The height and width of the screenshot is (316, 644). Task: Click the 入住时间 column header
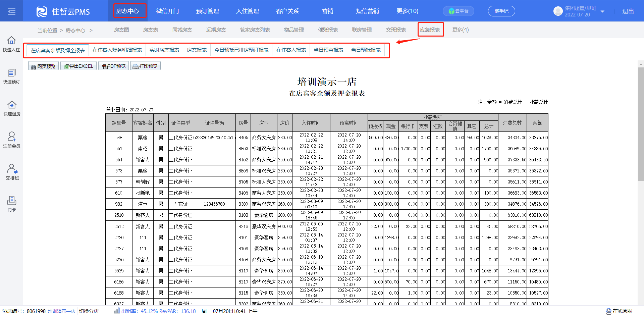click(311, 123)
